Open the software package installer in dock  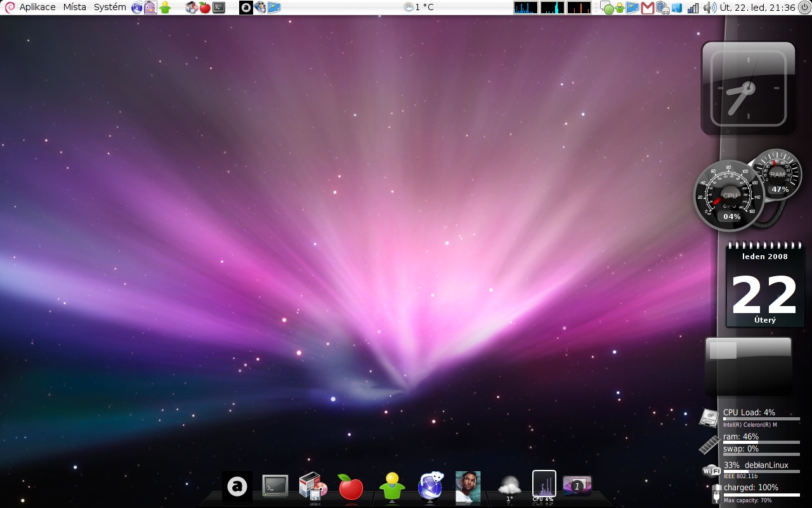coord(313,486)
